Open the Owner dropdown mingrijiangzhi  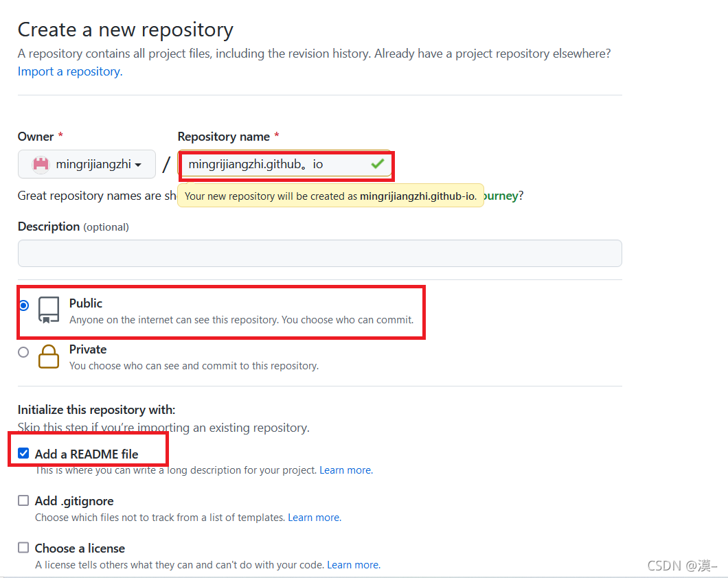[87, 164]
